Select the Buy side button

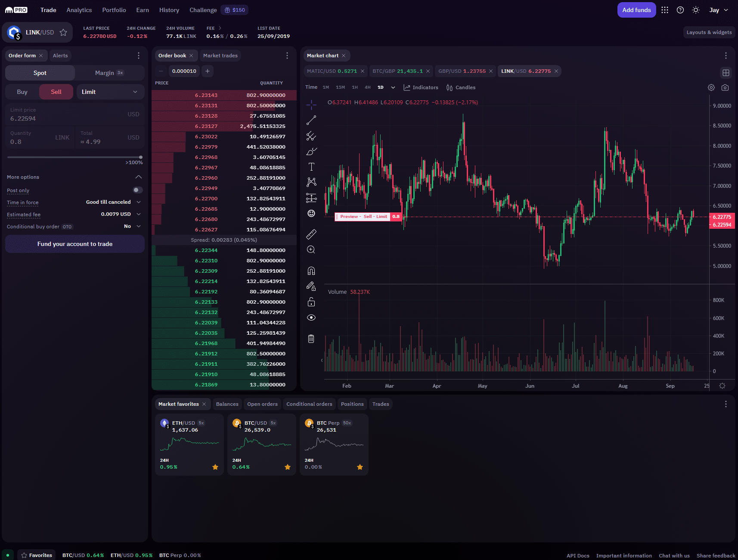click(22, 92)
